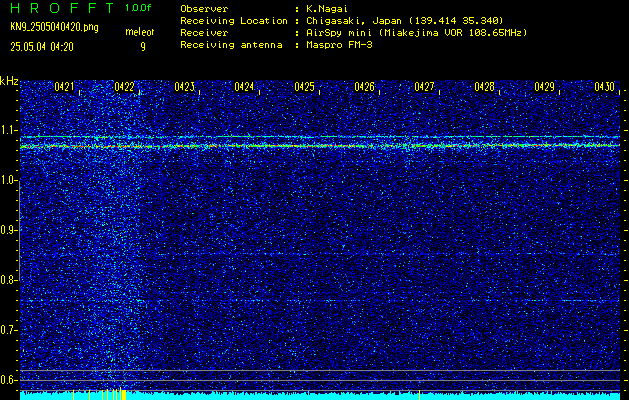Click the Receiving antenna label

coord(231,45)
